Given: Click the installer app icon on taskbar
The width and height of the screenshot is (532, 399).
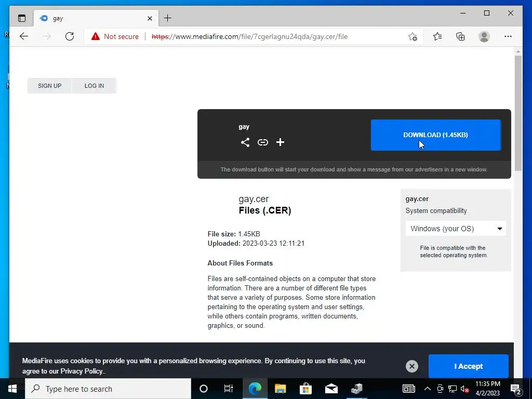Looking at the screenshot, I should 356,389.
